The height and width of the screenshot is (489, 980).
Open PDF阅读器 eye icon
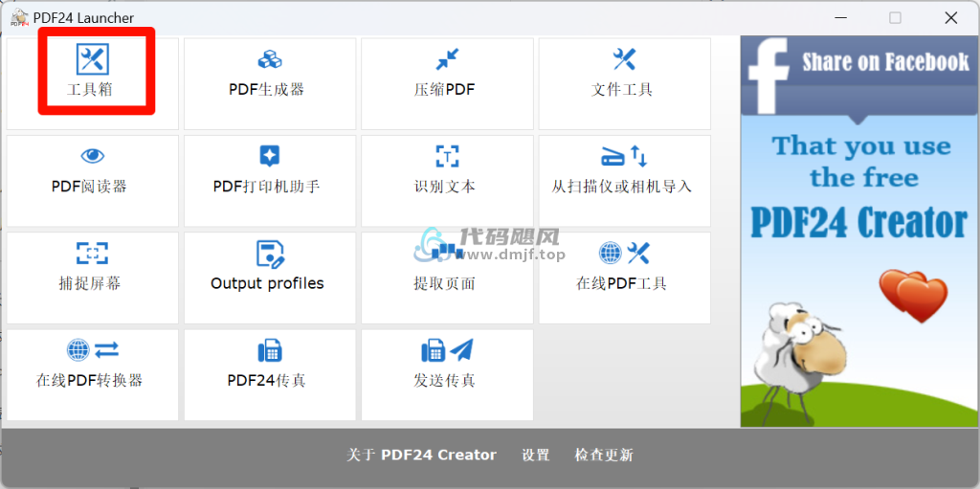(93, 156)
